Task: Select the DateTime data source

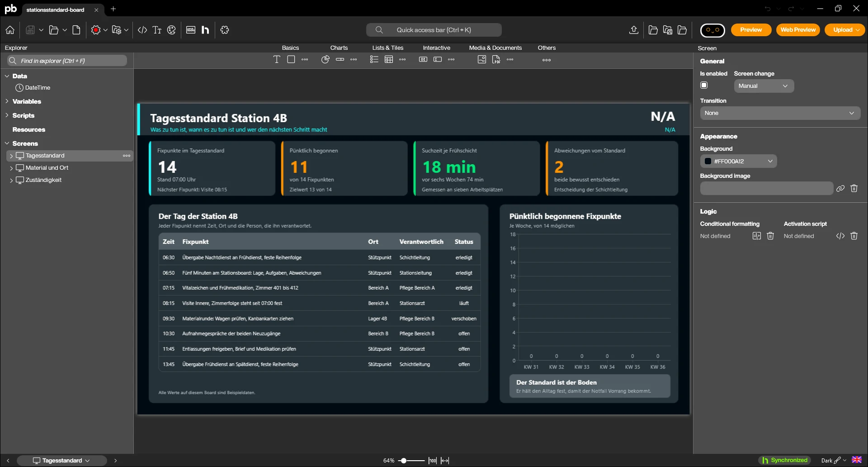Action: (x=33, y=88)
